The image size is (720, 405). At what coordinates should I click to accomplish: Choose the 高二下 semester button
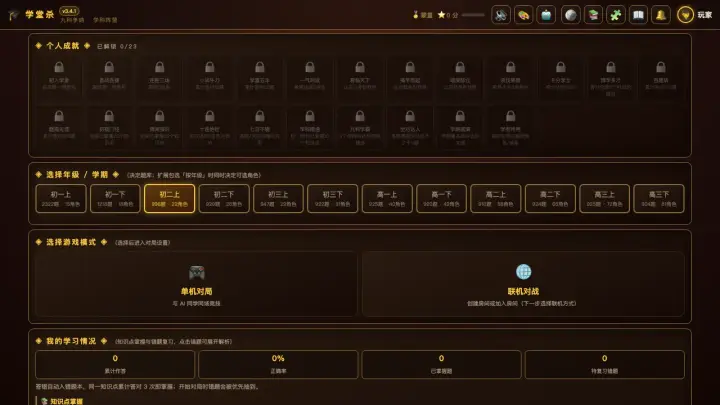[550, 198]
